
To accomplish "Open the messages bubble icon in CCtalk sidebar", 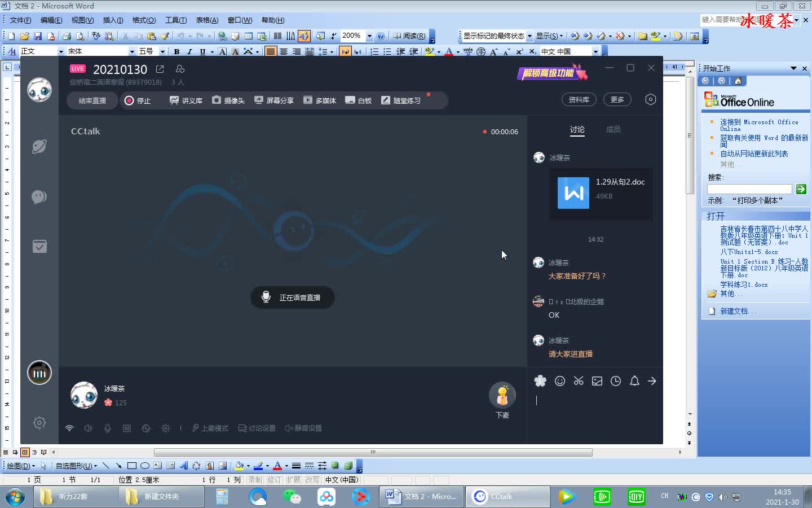I will 39,197.
